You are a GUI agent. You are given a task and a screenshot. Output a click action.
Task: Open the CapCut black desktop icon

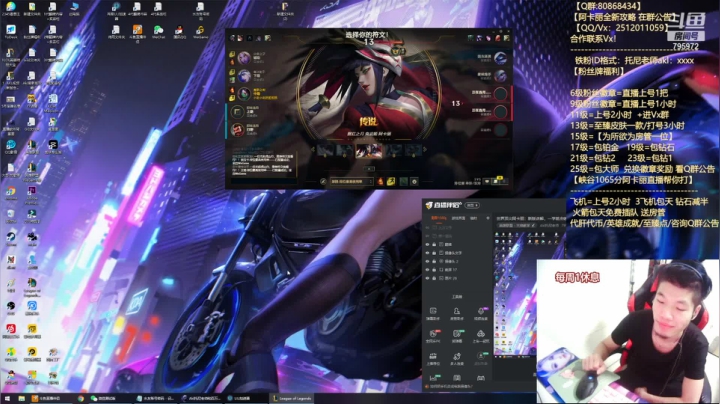point(53,147)
